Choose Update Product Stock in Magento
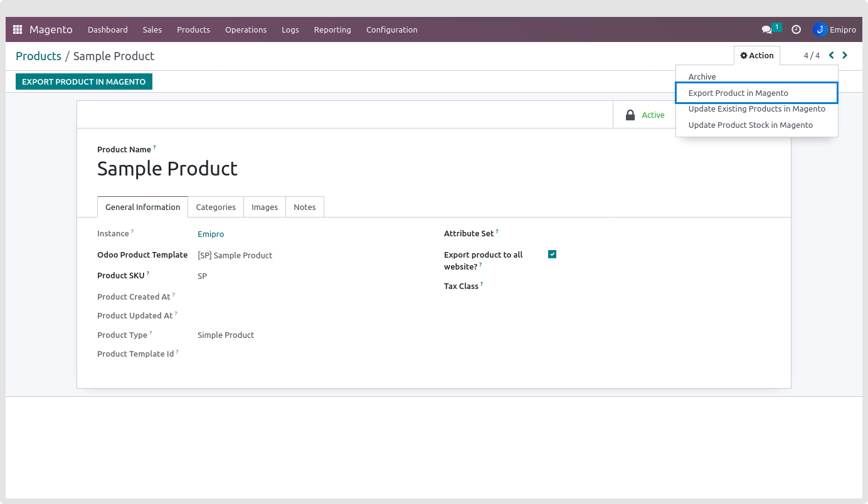The image size is (868, 504). point(750,125)
